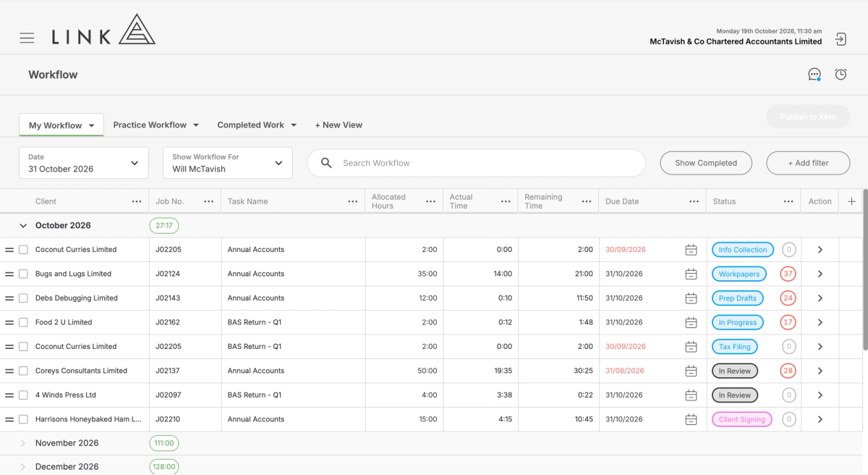Switch to the Practice Workflow tab

coord(156,125)
